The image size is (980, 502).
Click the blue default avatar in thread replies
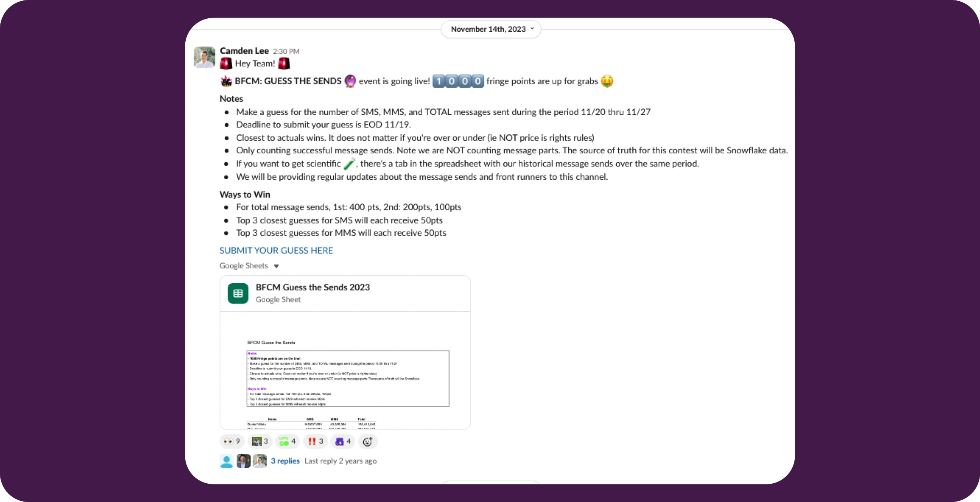tap(227, 461)
